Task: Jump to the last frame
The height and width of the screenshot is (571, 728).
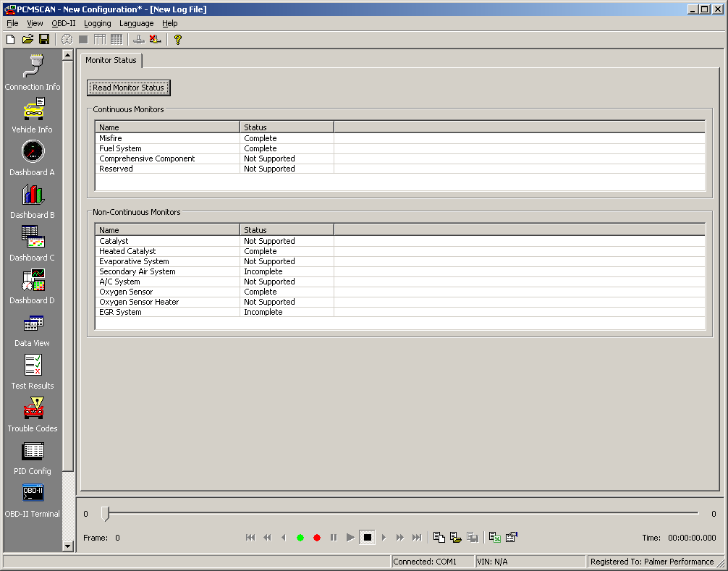Action: [417, 538]
